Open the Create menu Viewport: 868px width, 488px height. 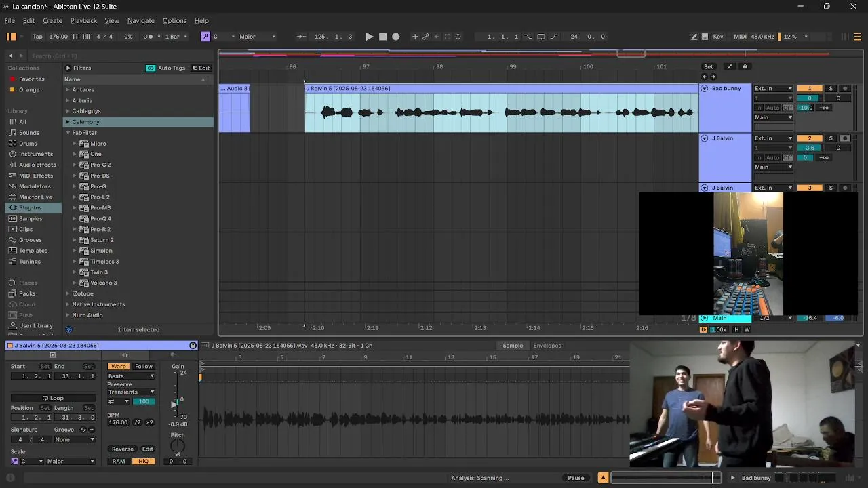pyautogui.click(x=52, y=20)
